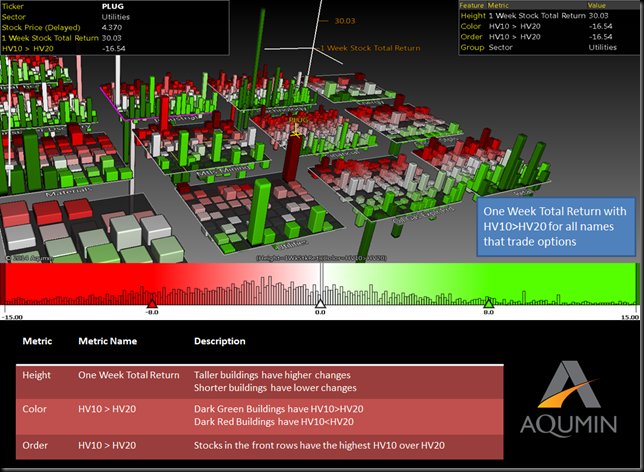Click the Metric Name table header

[108, 341]
